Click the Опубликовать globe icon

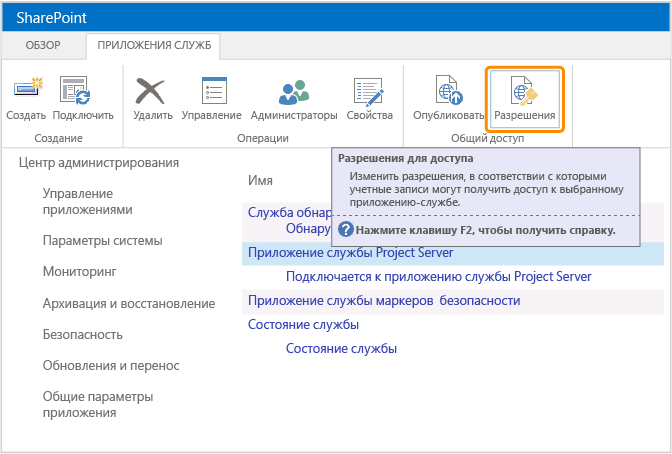pos(449,90)
